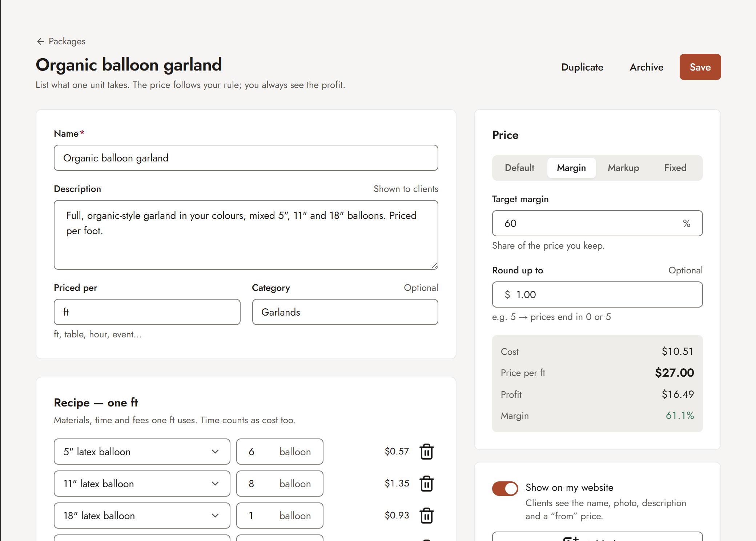The image size is (756, 541).
Task: Go back to Packages via arrow icon
Action: coord(40,41)
